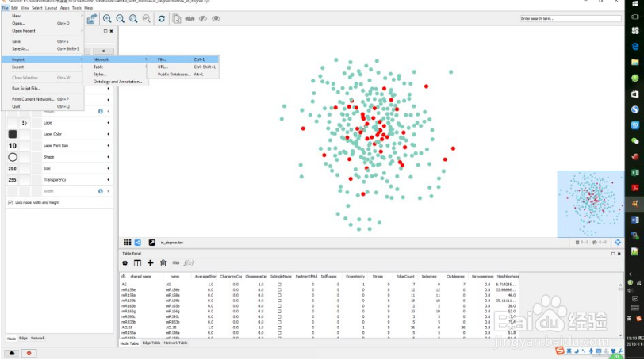The height and width of the screenshot is (364, 644).
Task: Click the show columns icon in Table Panel
Action: pos(137,263)
